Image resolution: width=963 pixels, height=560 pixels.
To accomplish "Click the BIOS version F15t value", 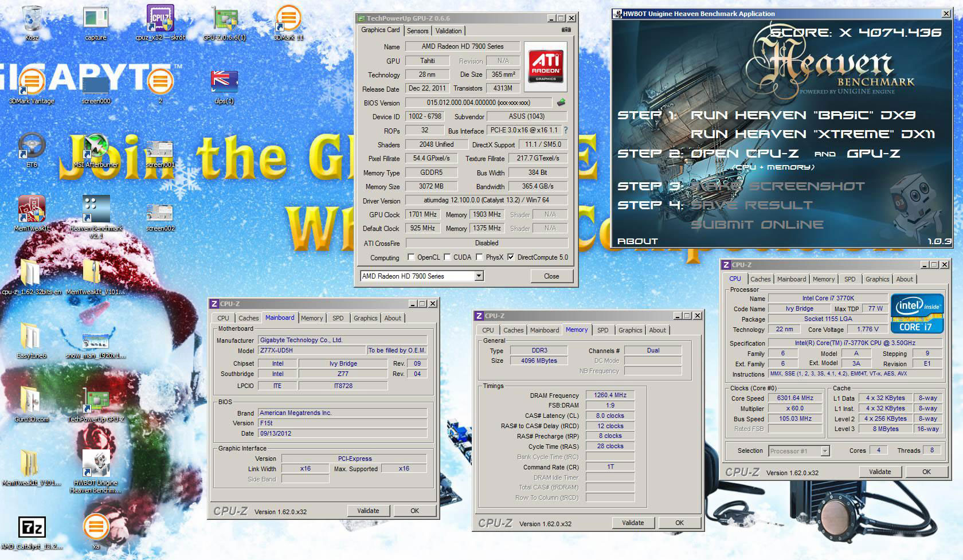I will coord(343,423).
